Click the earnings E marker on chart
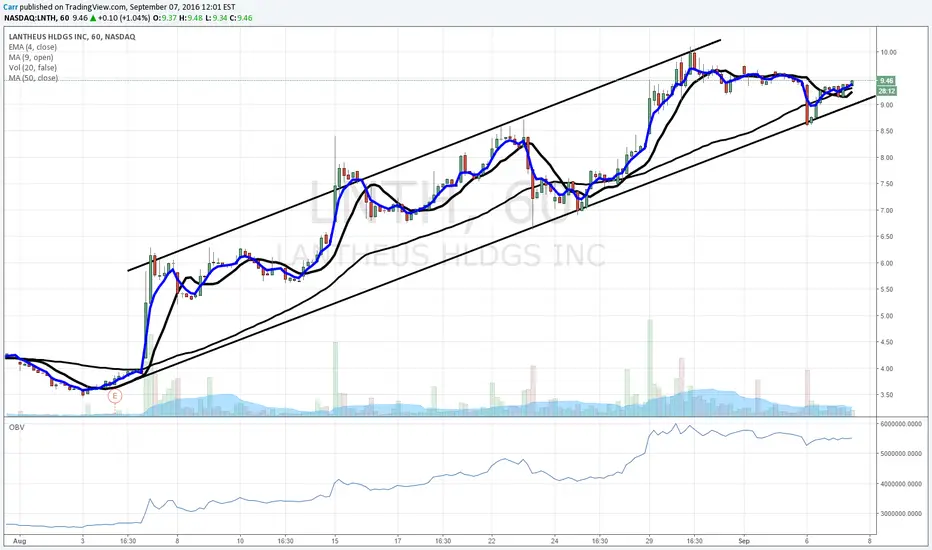The image size is (932, 550). (115, 395)
